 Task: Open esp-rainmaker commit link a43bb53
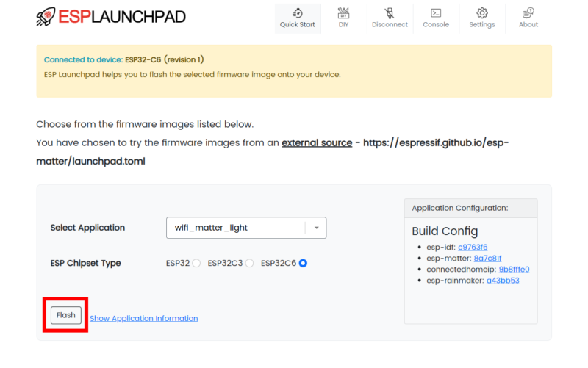click(503, 281)
